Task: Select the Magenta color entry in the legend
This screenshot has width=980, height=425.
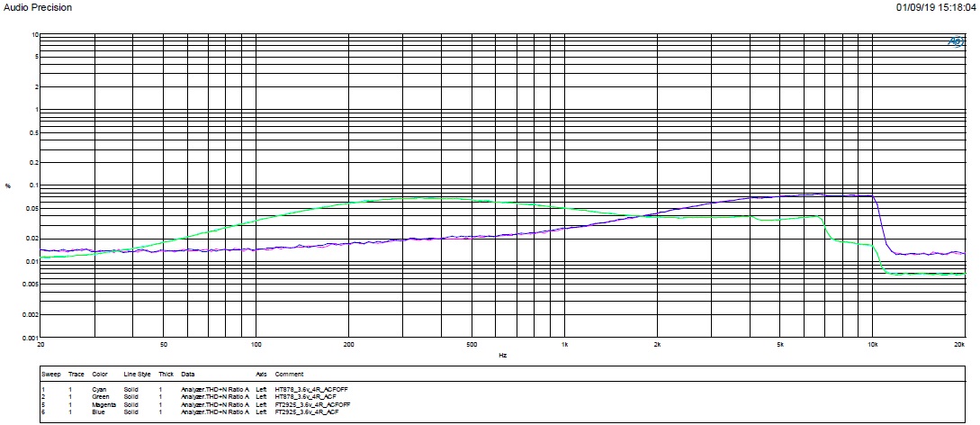Action: pyautogui.click(x=103, y=404)
